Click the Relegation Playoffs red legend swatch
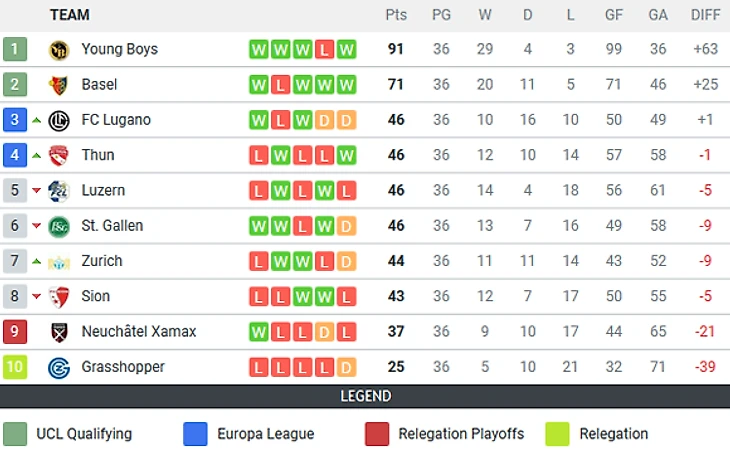 pyautogui.click(x=377, y=434)
